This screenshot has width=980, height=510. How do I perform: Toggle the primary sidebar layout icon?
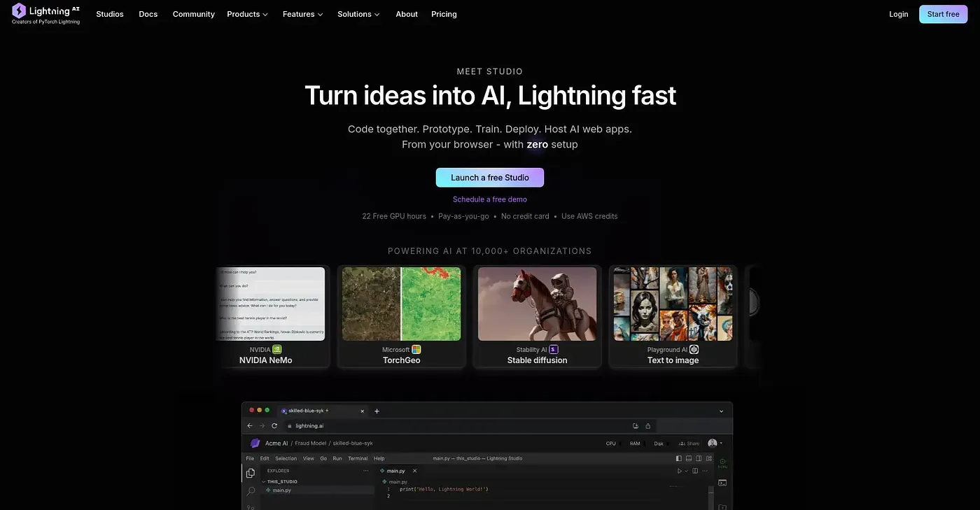point(678,458)
